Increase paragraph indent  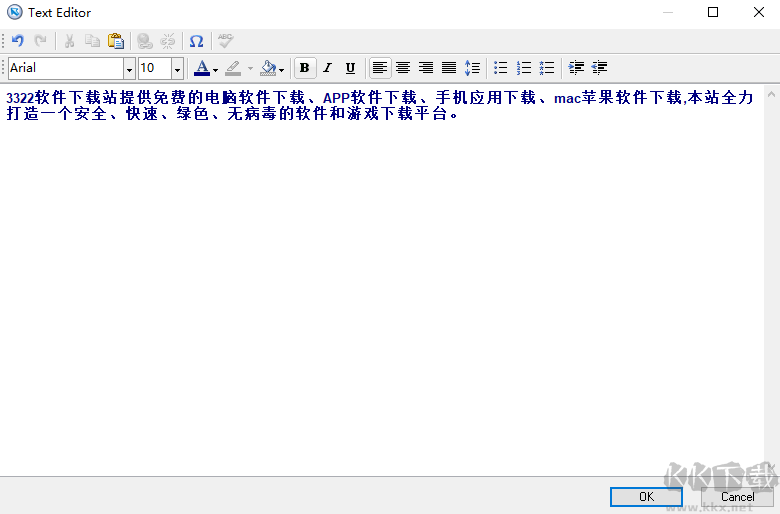pos(576,68)
